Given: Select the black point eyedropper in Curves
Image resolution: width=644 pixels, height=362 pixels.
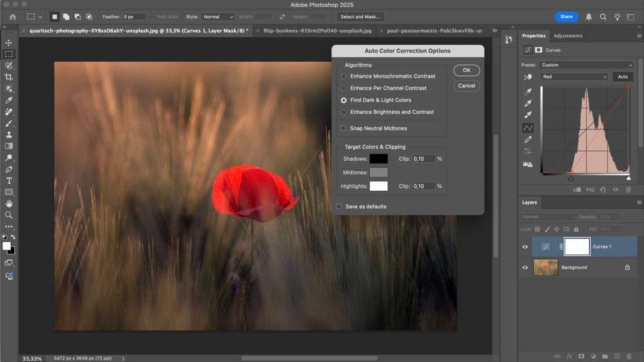Looking at the screenshot, I should [x=528, y=91].
